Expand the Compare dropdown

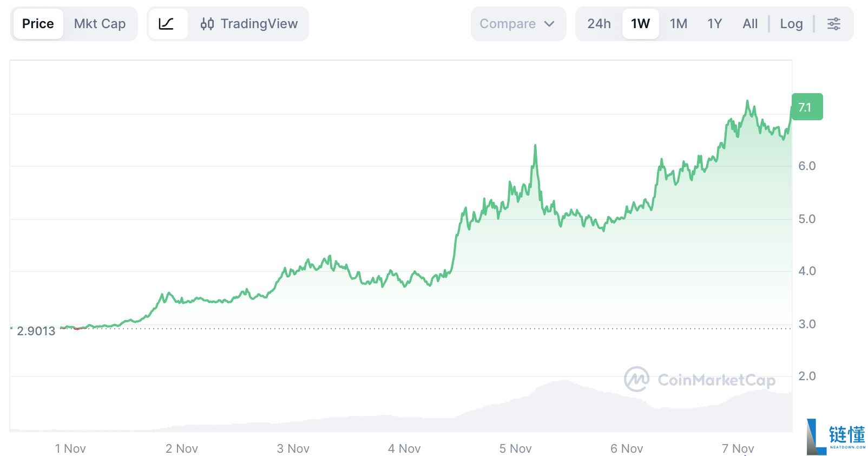(x=508, y=24)
